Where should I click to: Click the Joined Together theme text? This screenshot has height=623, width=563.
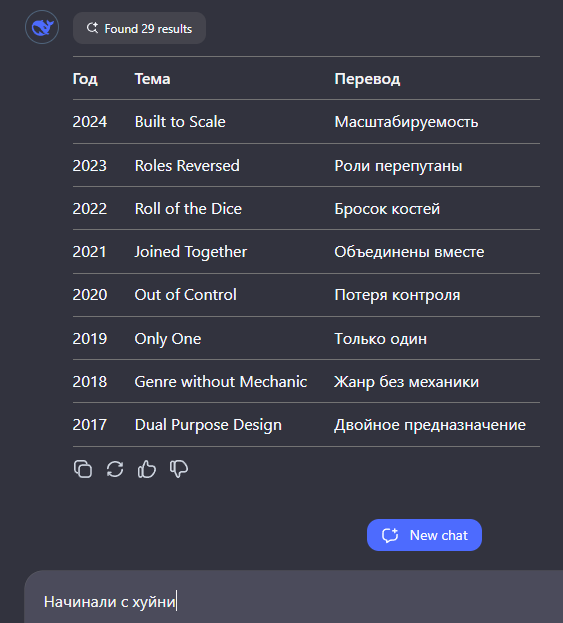[x=191, y=252]
